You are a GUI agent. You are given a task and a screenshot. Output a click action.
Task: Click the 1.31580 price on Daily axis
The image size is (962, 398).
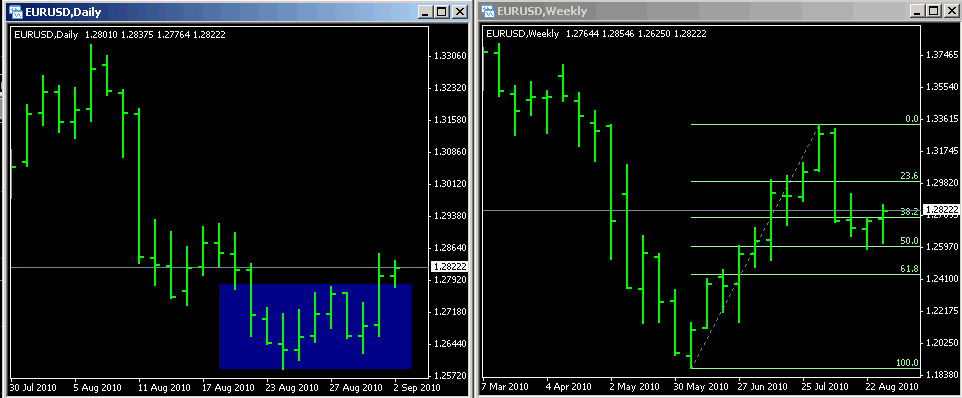coord(450,120)
